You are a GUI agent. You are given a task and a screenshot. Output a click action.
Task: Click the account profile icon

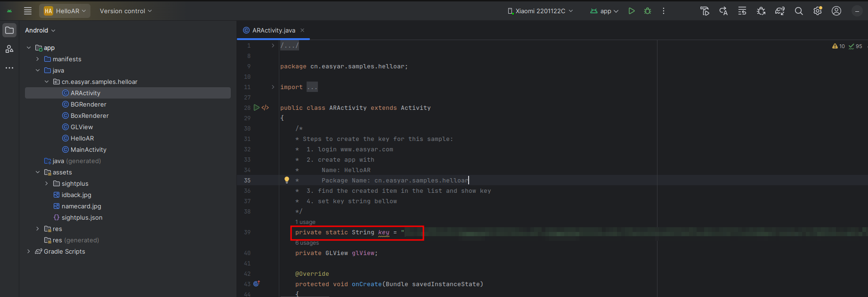(x=836, y=11)
